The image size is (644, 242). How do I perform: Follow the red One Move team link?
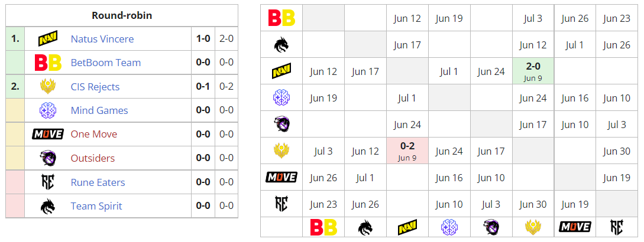click(93, 134)
